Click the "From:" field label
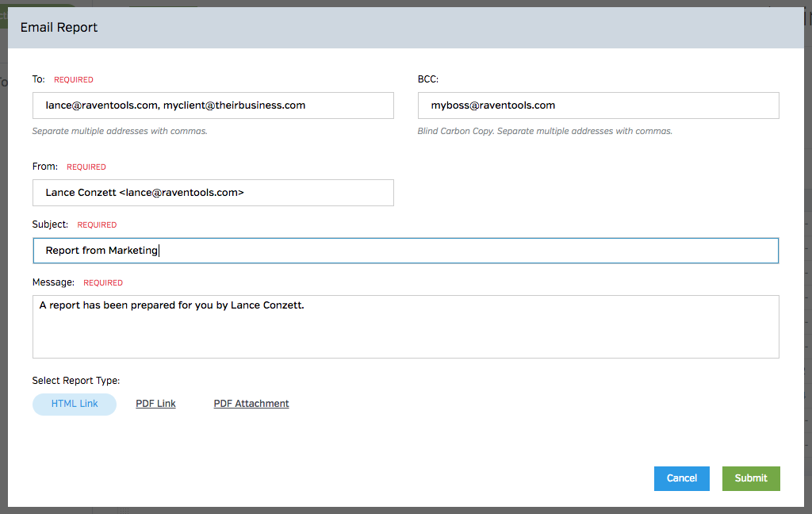 45,167
